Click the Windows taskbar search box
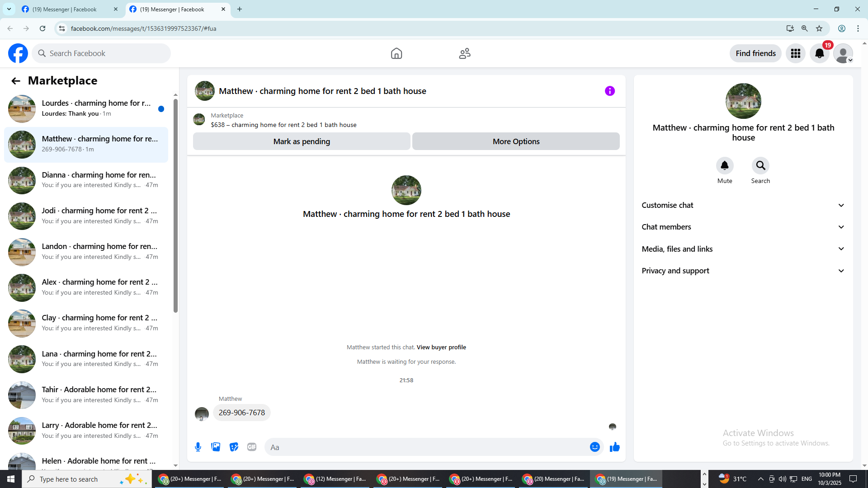 click(x=87, y=479)
